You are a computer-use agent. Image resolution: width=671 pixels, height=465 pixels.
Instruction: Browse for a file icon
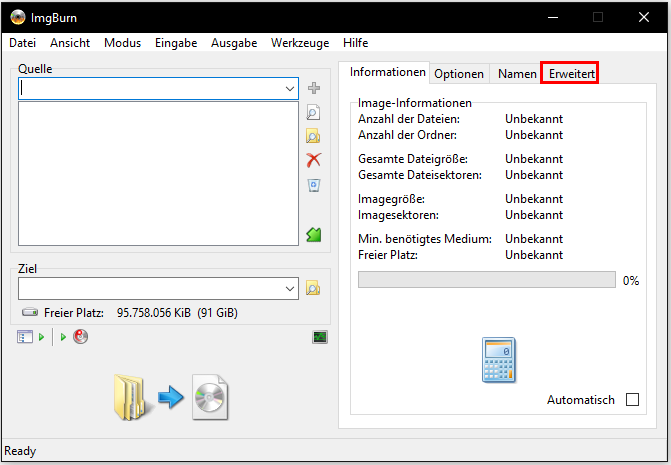(x=314, y=113)
